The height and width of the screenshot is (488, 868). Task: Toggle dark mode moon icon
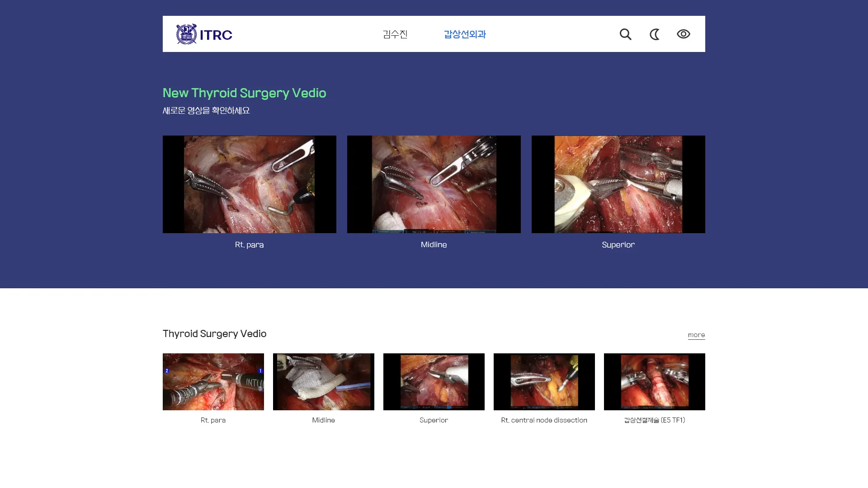[654, 34]
